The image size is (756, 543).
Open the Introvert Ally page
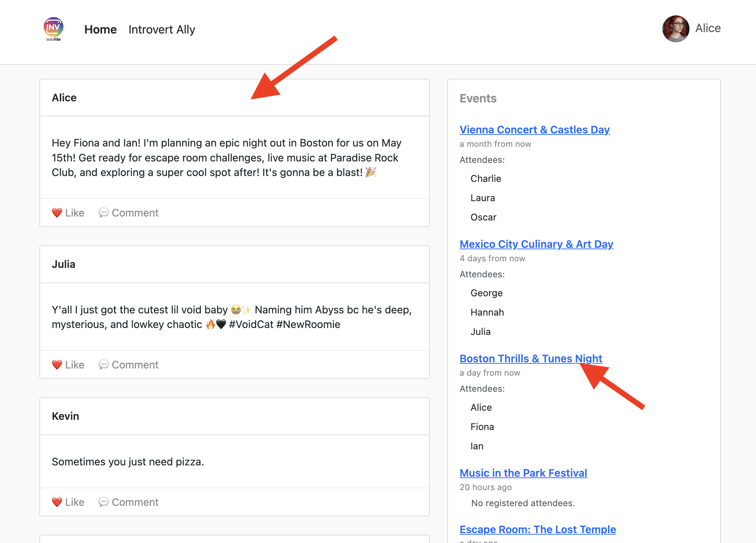[x=161, y=29]
